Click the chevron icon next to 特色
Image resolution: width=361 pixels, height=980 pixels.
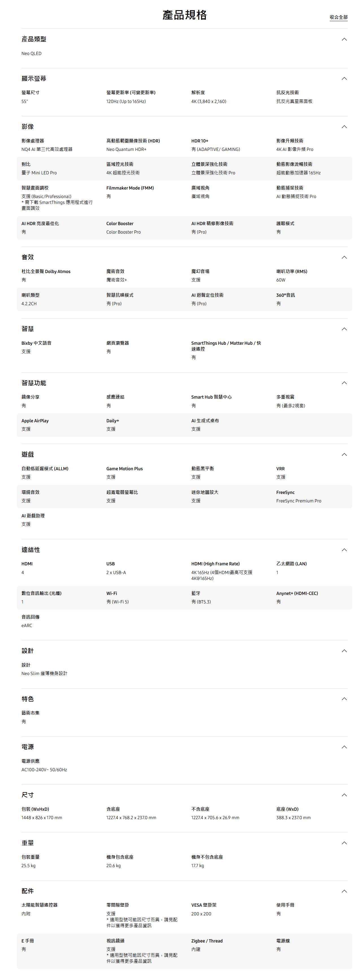click(344, 699)
